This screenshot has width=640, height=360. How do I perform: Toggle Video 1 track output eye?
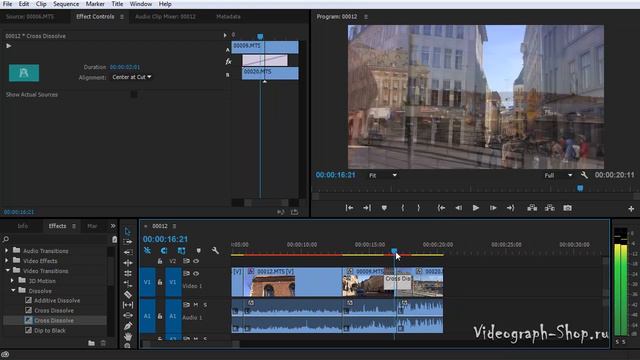pyautogui.click(x=196, y=273)
